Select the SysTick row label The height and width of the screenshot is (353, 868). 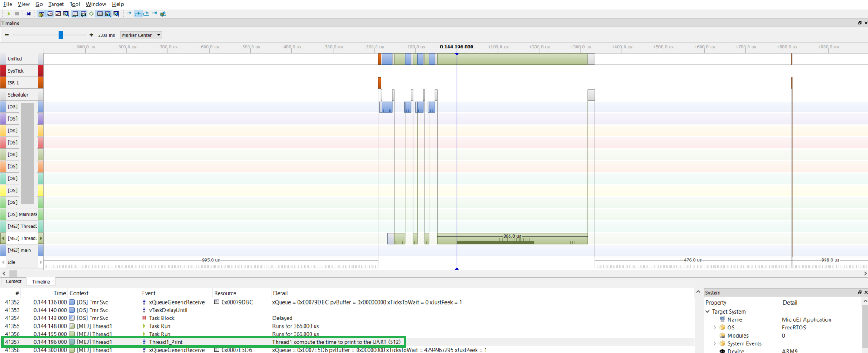(x=15, y=71)
